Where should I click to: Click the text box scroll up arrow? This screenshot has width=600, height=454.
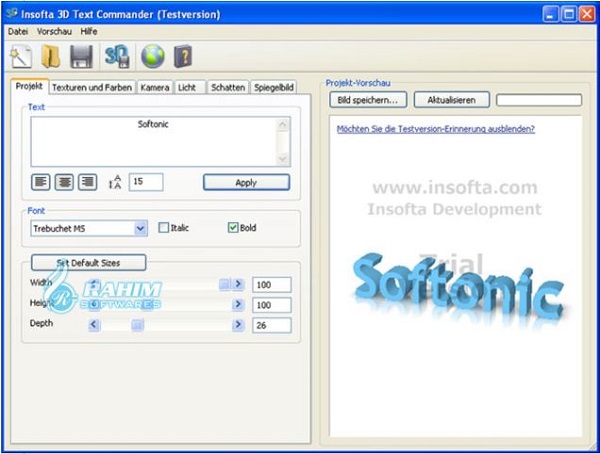coord(283,125)
